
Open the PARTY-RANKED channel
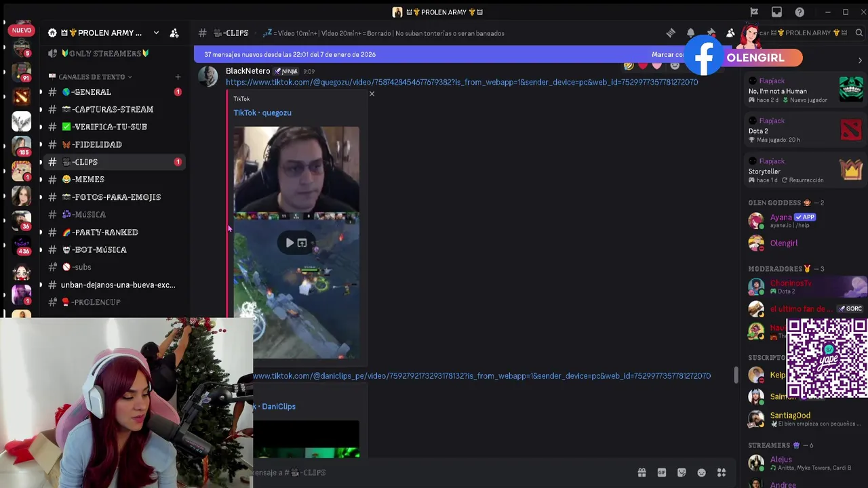click(x=114, y=232)
